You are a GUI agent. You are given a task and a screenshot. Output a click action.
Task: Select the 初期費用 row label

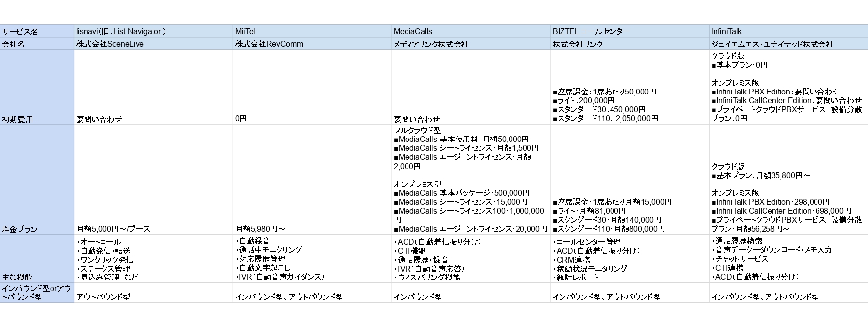point(37,87)
